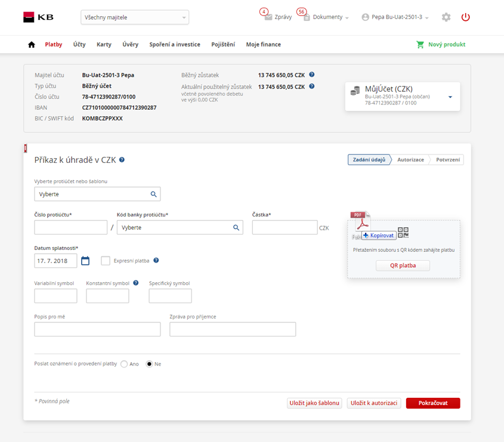Click the BIC code KOMBCZPPXXX
The image size is (504, 442).
[x=102, y=118]
